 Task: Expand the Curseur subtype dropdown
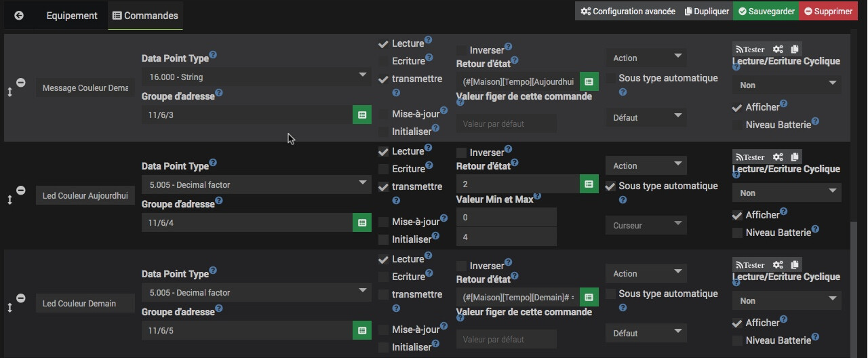646,225
